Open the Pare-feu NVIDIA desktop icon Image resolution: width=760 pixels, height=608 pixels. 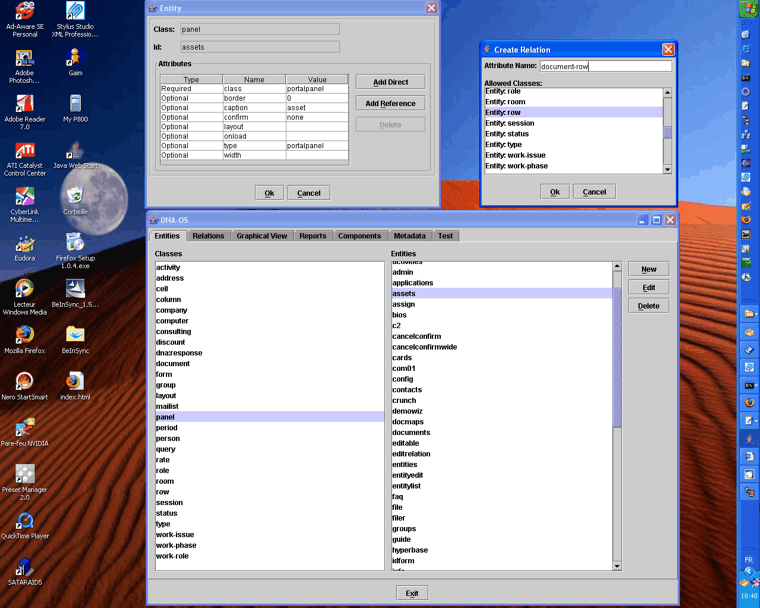pos(25,432)
